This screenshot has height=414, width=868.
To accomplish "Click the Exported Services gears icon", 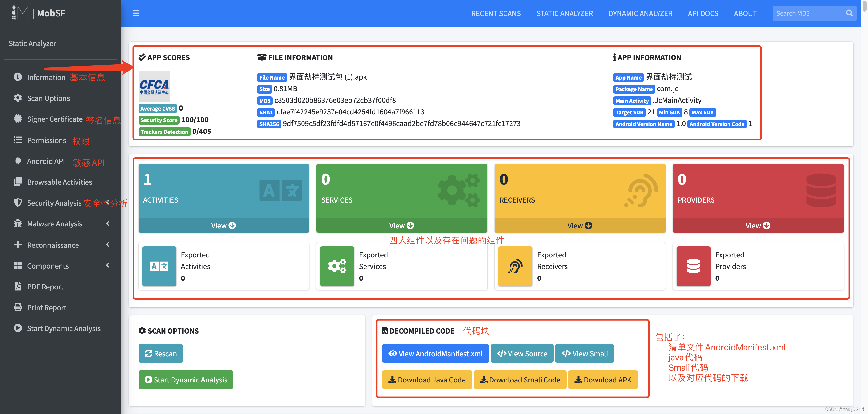I will click(337, 266).
